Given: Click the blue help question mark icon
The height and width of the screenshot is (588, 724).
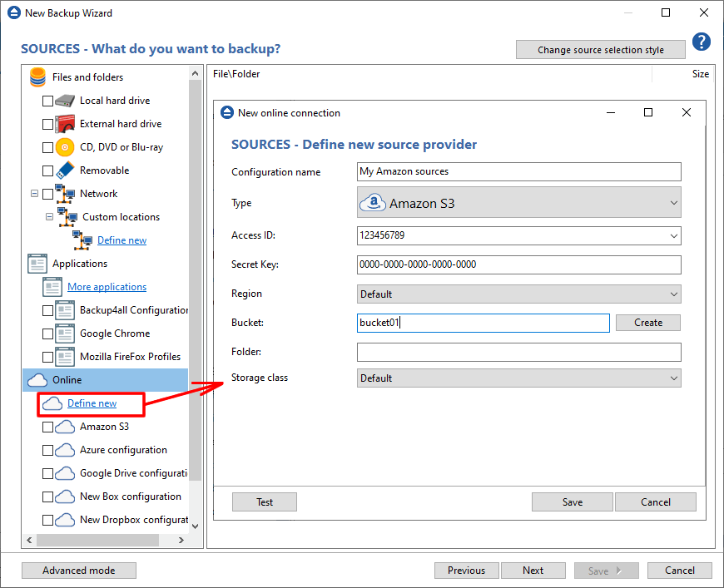Looking at the screenshot, I should click(701, 42).
